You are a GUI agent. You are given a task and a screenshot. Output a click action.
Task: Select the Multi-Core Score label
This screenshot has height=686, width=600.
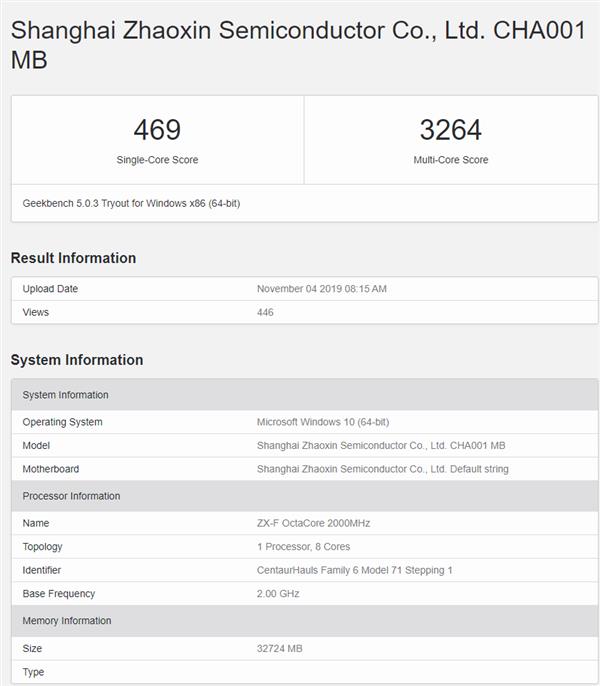tap(451, 160)
